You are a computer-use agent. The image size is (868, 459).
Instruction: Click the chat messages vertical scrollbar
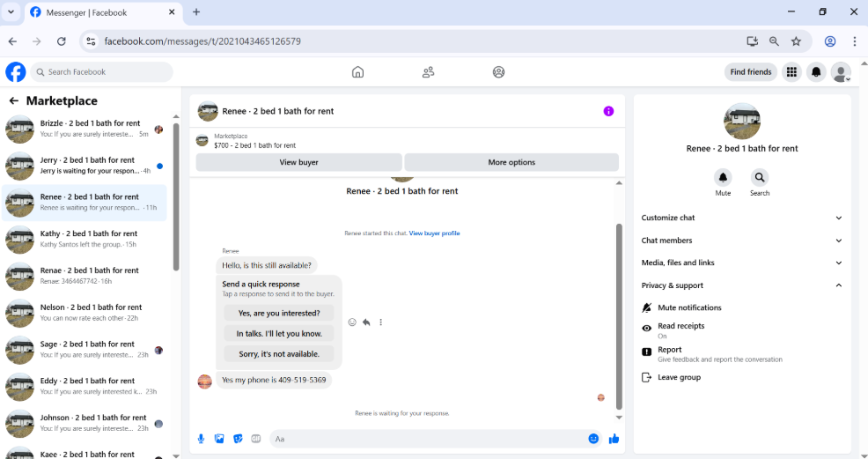click(x=619, y=316)
